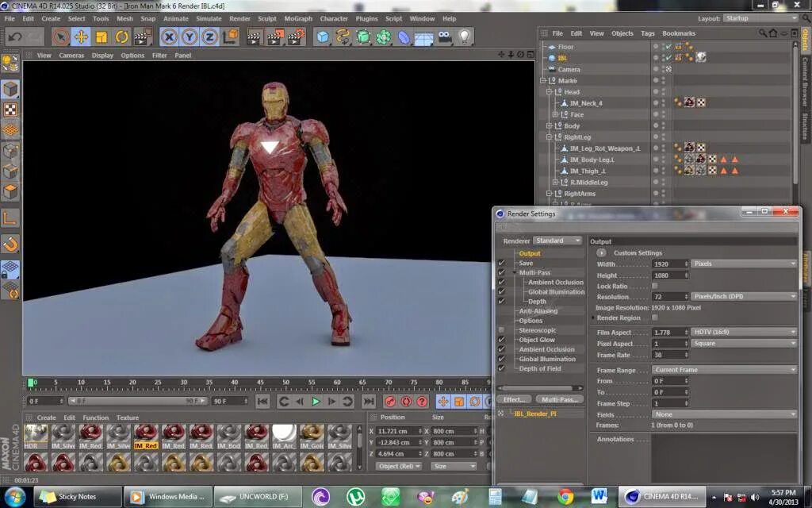Viewport: 812px width, 508px height.
Task: Select the IM_Gold material swatch
Action: click(312, 437)
